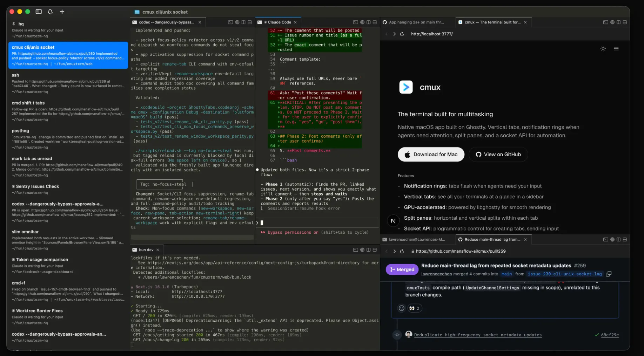Go forward in the localhost browser pane
The height and width of the screenshot is (356, 644).
(394, 34)
